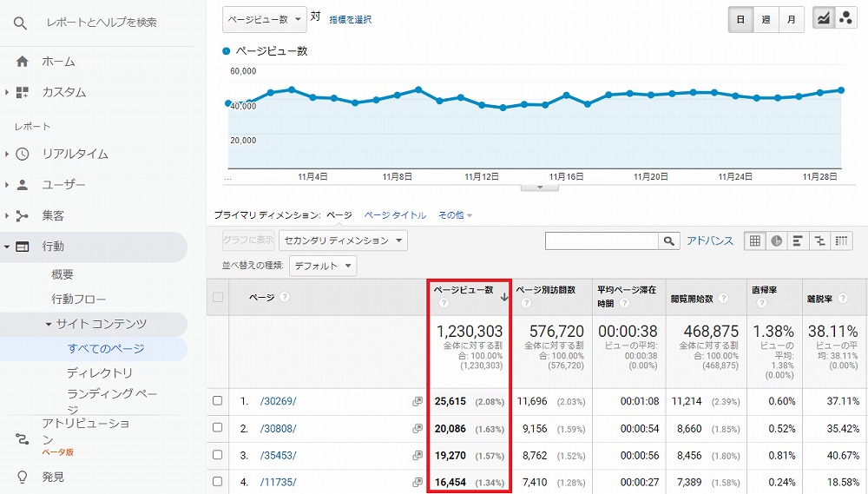Click the Attribution path icon

pos(23,439)
